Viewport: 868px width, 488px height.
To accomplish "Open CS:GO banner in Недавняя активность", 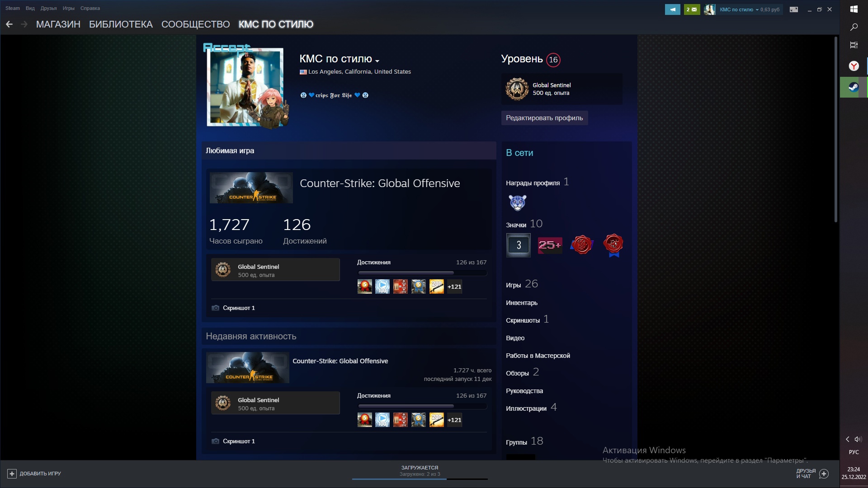I will tap(248, 367).
